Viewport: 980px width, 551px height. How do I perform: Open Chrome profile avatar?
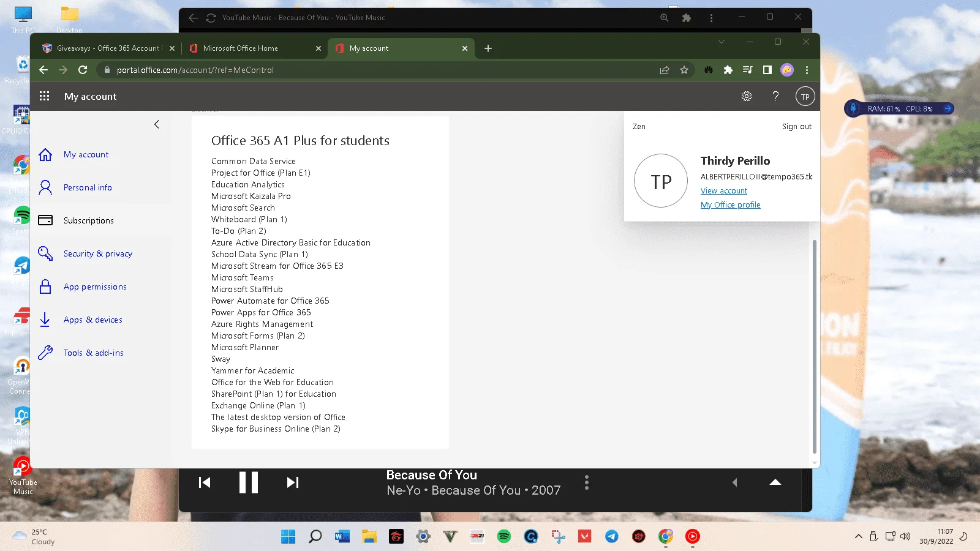click(787, 70)
